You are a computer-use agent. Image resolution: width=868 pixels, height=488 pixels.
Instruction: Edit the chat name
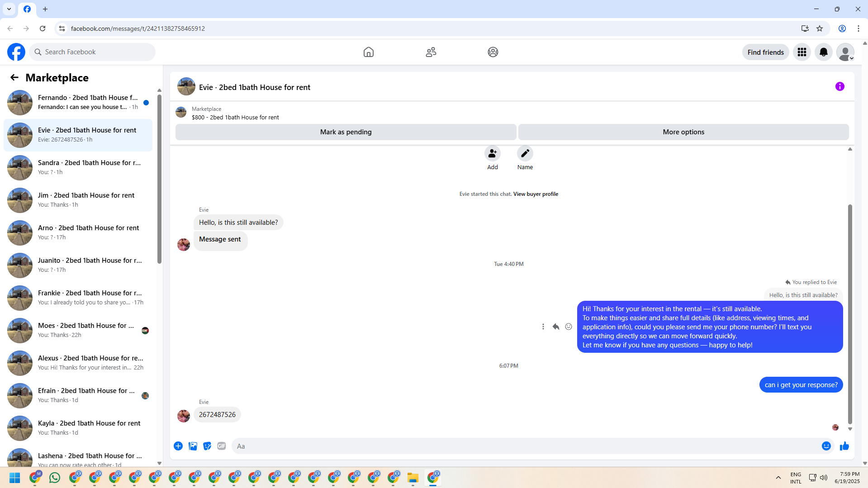[525, 153]
